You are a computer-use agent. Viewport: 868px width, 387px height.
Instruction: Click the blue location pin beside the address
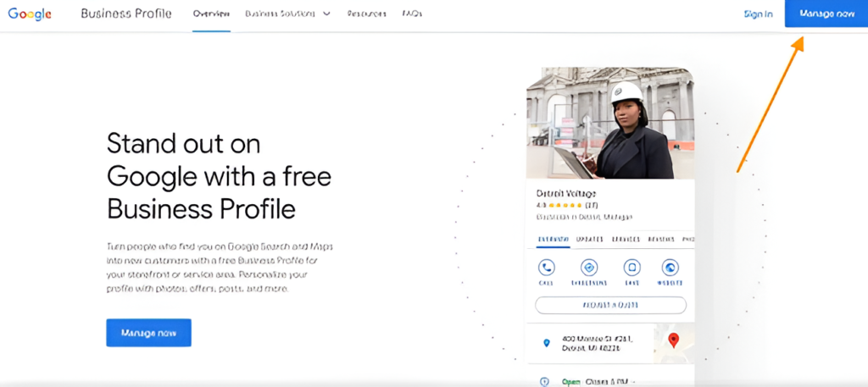coord(546,343)
